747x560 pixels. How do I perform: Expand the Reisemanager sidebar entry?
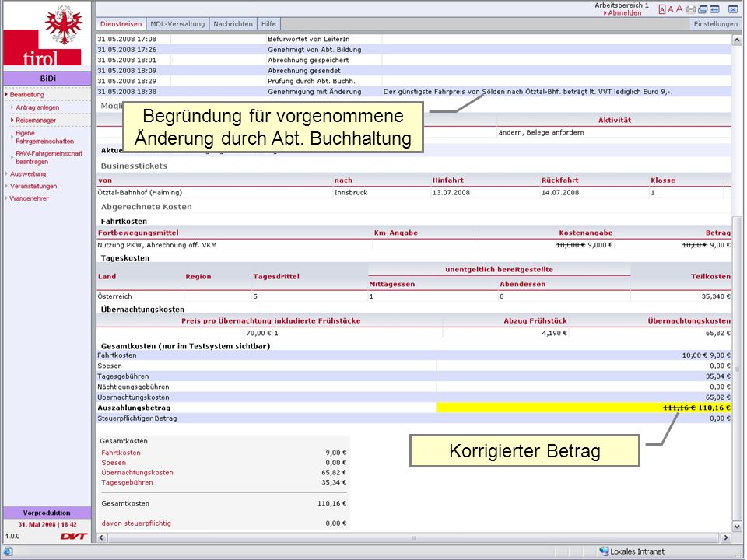pyautogui.click(x=36, y=120)
